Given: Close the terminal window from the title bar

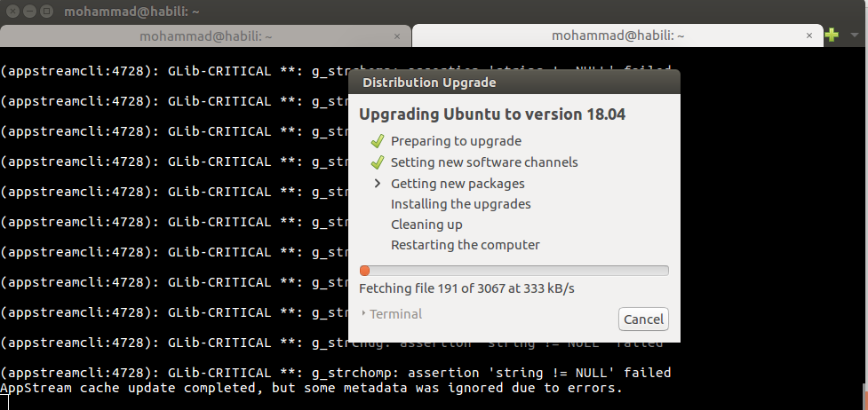Looking at the screenshot, I should (12, 12).
